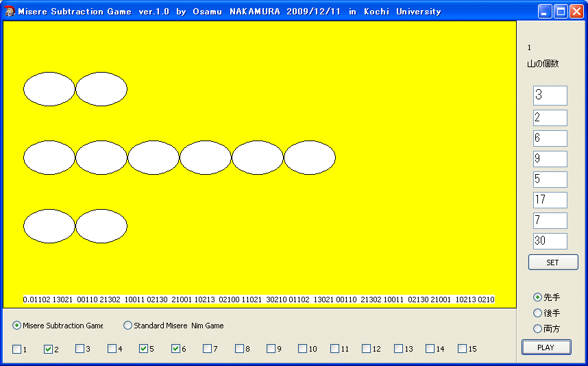Select Standard Misere Nim Game option
This screenshot has width=588, height=366.
[x=128, y=326]
